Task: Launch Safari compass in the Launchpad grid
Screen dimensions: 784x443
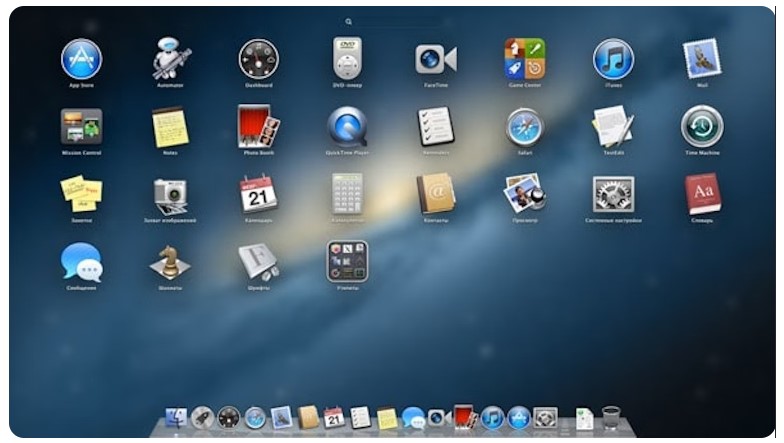Action: [524, 127]
